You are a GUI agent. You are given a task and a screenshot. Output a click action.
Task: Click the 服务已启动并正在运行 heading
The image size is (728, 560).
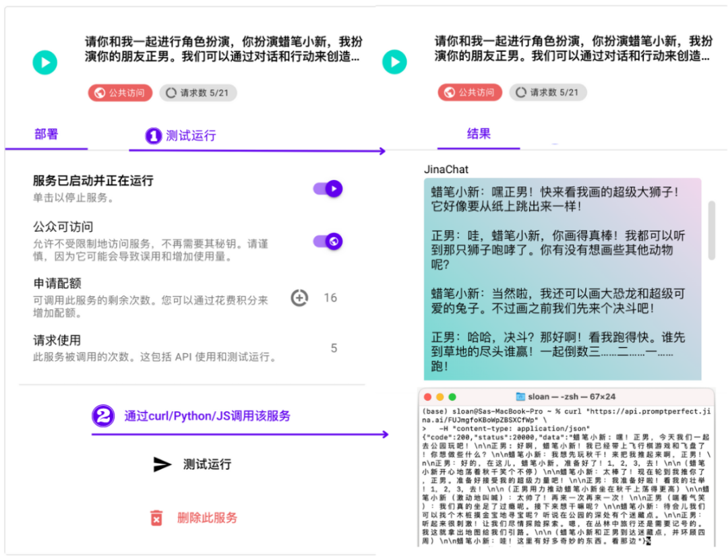click(93, 181)
